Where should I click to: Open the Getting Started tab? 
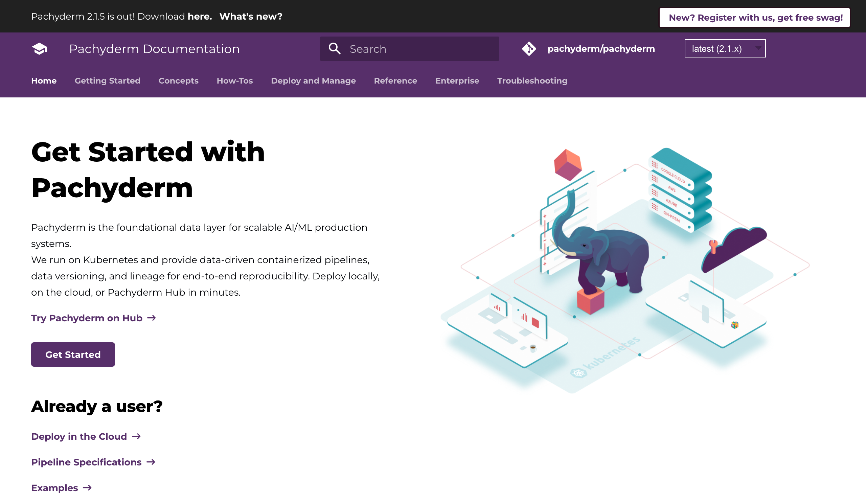[x=108, y=81]
